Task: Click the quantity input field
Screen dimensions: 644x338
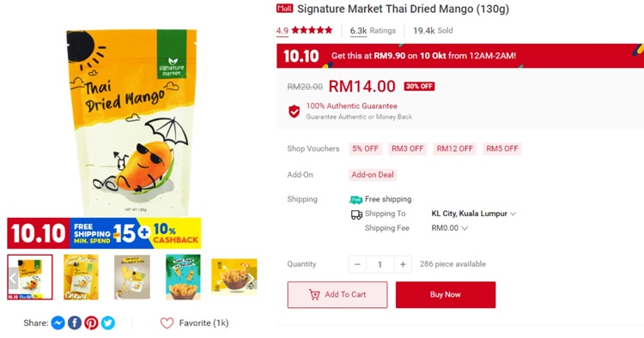Action: coord(380,264)
